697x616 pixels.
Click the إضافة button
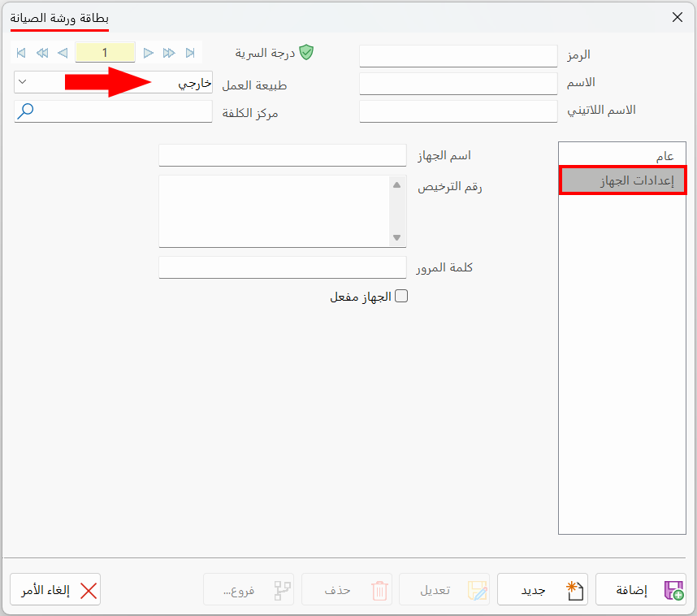coord(641,589)
